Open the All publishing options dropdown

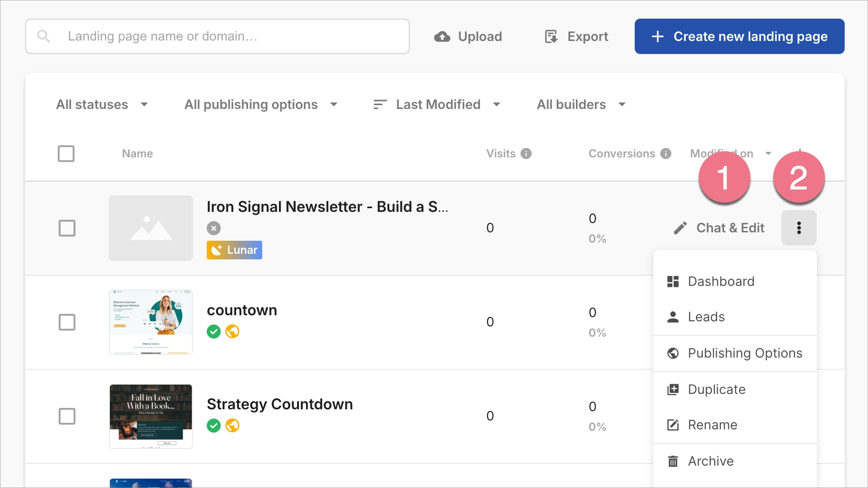pyautogui.click(x=261, y=104)
